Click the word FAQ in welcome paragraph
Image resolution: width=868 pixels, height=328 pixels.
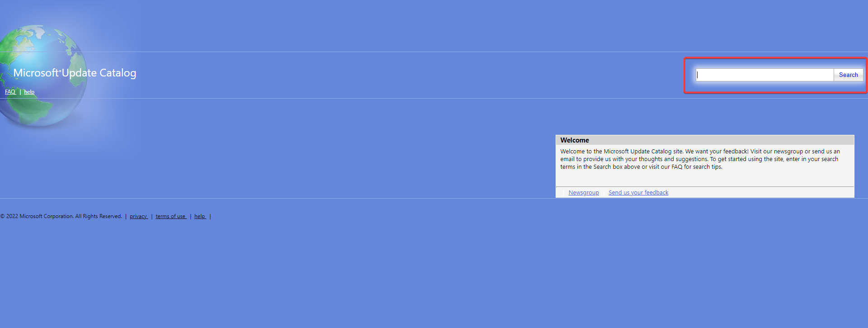(x=677, y=167)
